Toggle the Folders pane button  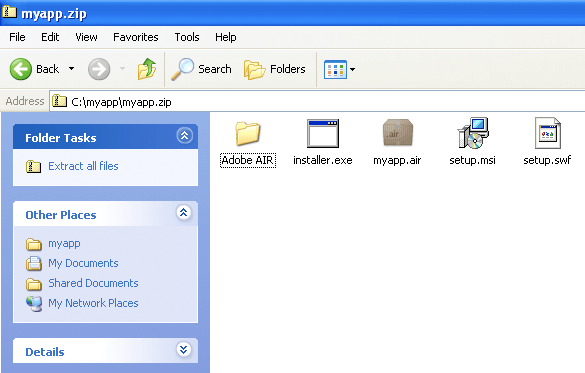[275, 69]
